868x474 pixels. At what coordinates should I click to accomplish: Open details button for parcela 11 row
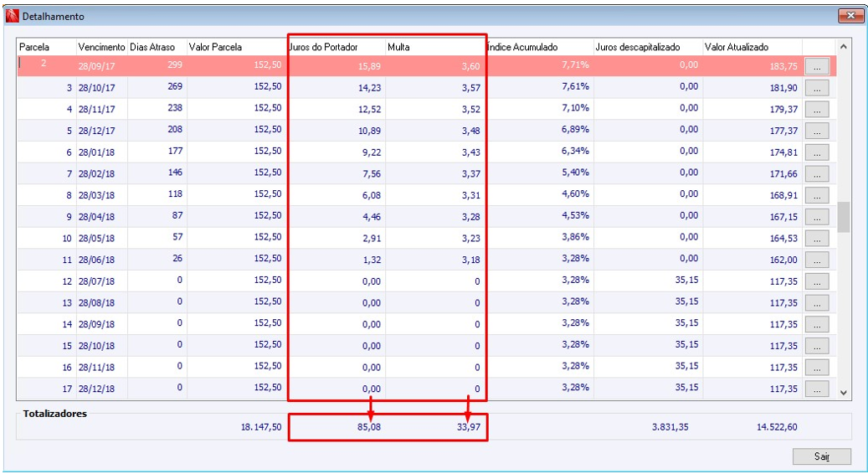tap(817, 260)
